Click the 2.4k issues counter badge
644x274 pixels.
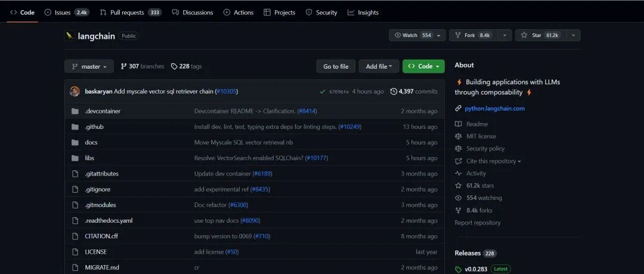82,13
